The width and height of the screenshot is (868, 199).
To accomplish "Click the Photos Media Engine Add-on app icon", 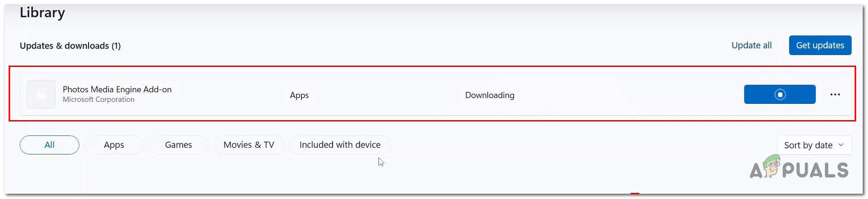I will [x=41, y=95].
